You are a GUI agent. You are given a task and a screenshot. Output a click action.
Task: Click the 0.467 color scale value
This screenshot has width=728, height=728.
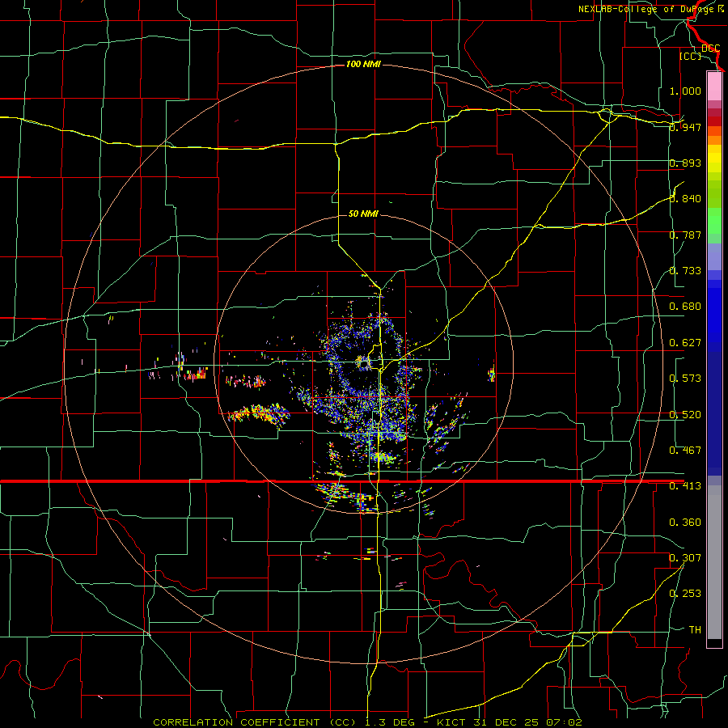pyautogui.click(x=685, y=451)
